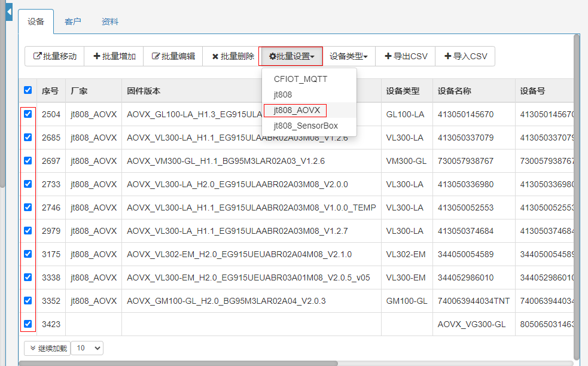Screen dimensions: 588x366
Task: Select jt808_AOVX from the dropdown menu
Action: point(297,110)
